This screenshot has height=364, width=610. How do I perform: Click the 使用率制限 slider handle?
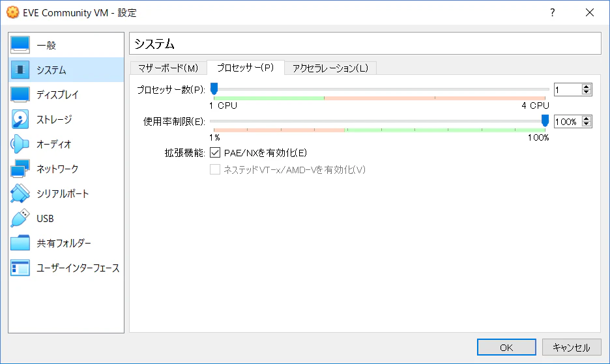coord(545,121)
